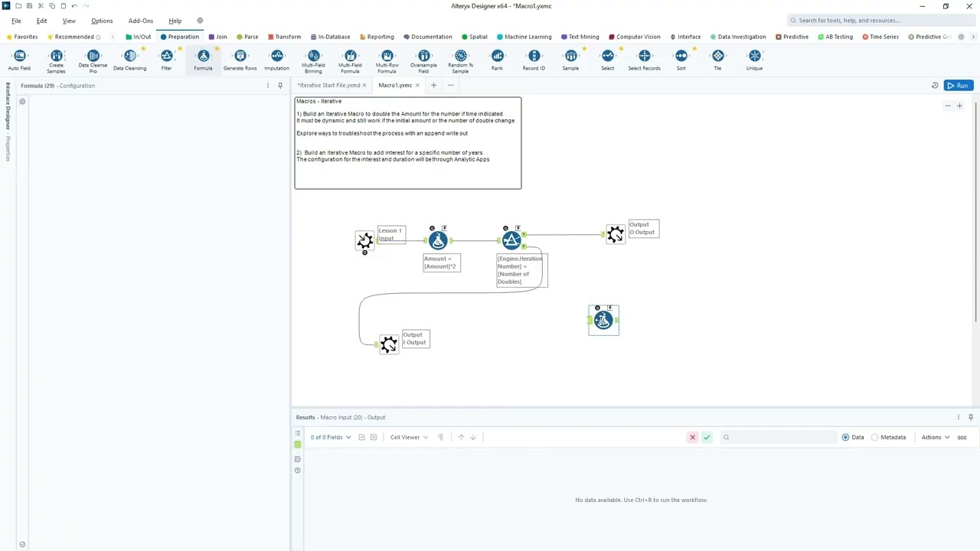980x551 pixels.
Task: Click the Macro Output O node
Action: (x=616, y=234)
